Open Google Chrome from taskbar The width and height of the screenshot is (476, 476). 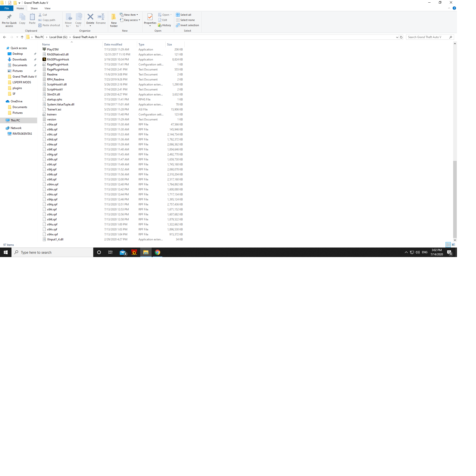click(157, 252)
